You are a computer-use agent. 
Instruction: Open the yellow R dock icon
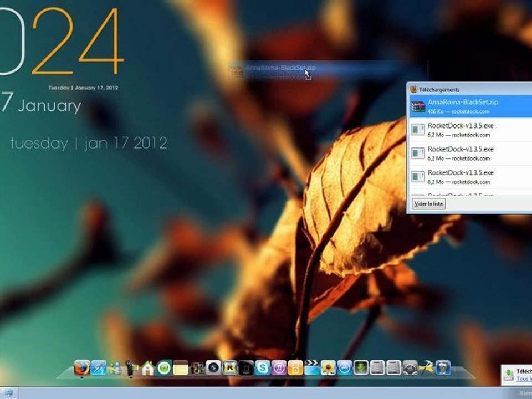click(x=229, y=369)
